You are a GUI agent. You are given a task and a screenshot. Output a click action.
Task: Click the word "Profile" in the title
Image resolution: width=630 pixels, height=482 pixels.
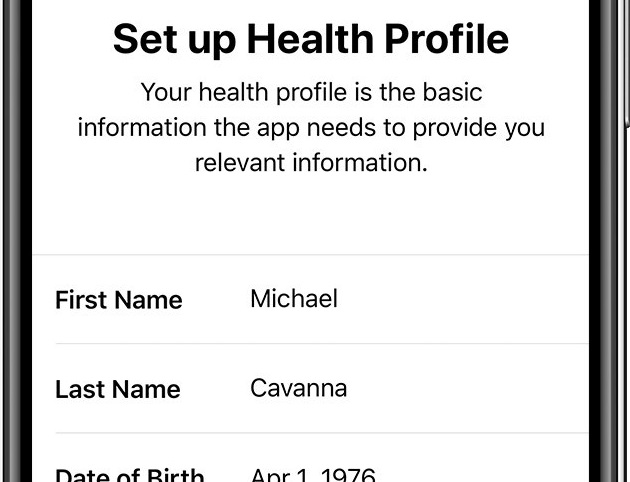tap(447, 38)
